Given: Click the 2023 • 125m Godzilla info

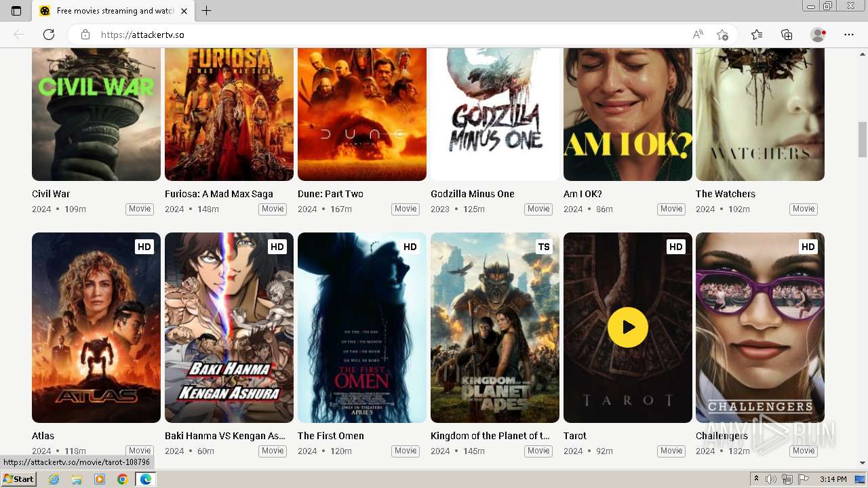Looking at the screenshot, I should coord(458,209).
